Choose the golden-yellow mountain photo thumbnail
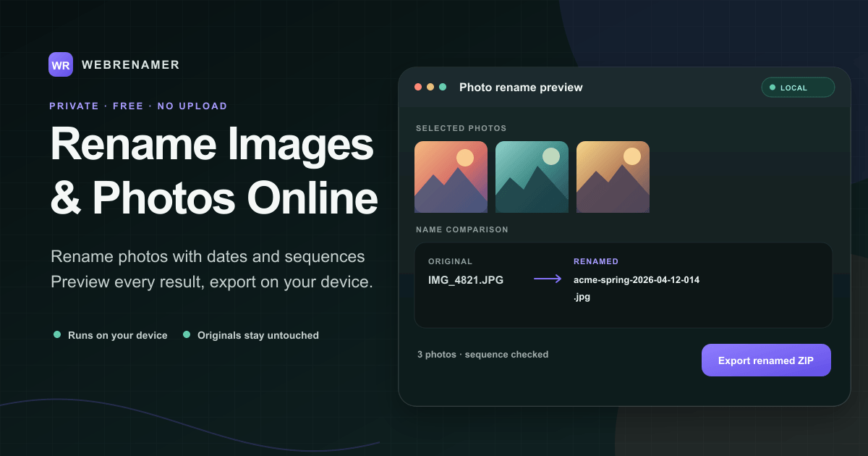Image resolution: width=868 pixels, height=456 pixels. [613, 177]
